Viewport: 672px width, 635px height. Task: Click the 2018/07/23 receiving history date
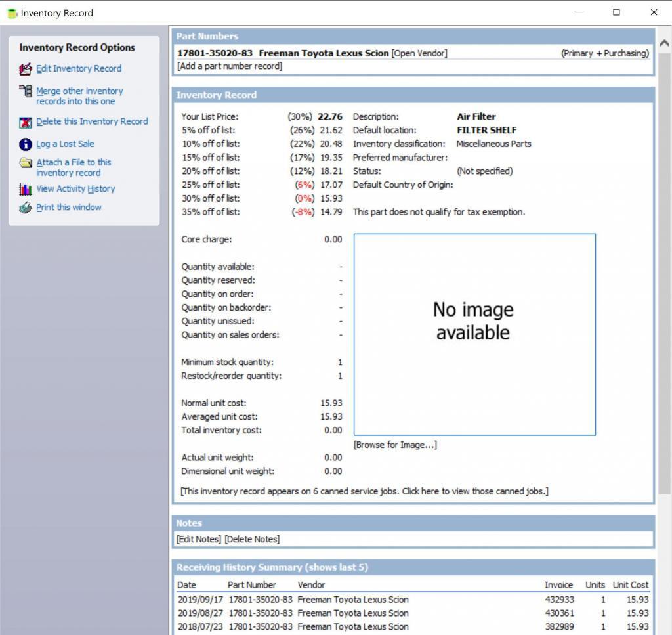pos(200,627)
